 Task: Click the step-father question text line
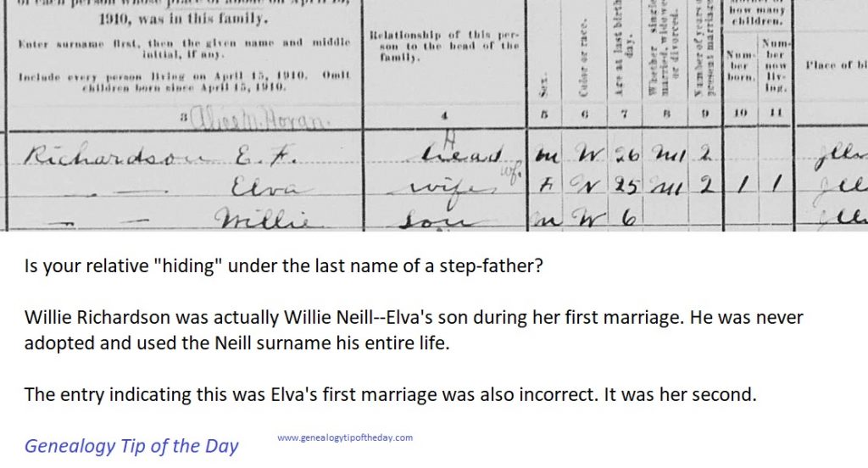pos(284,267)
